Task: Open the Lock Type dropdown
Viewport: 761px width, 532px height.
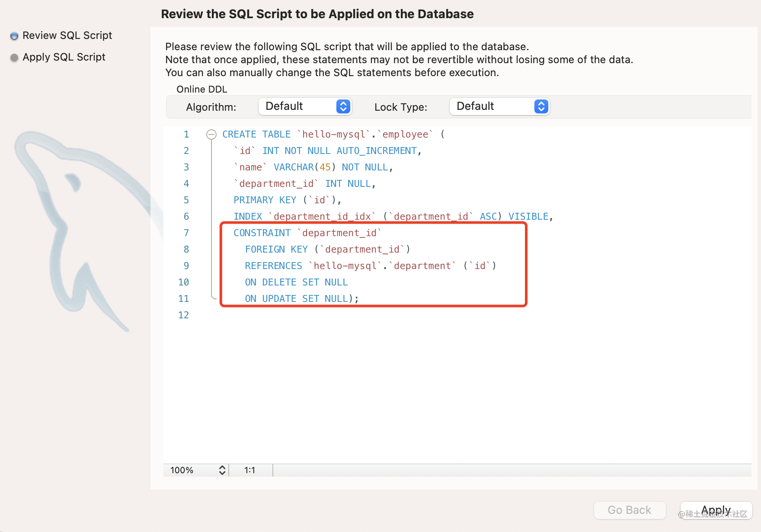Action: (499, 106)
